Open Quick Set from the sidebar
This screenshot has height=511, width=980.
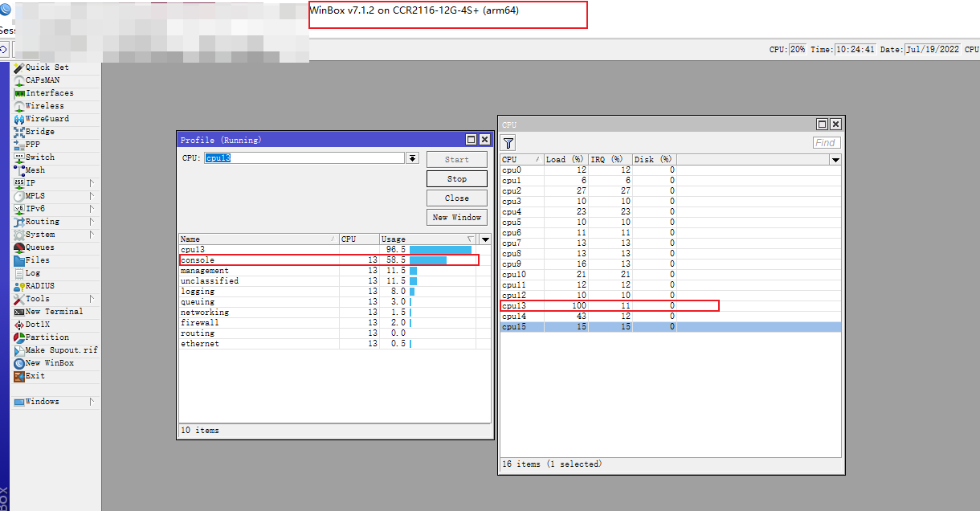click(47, 67)
